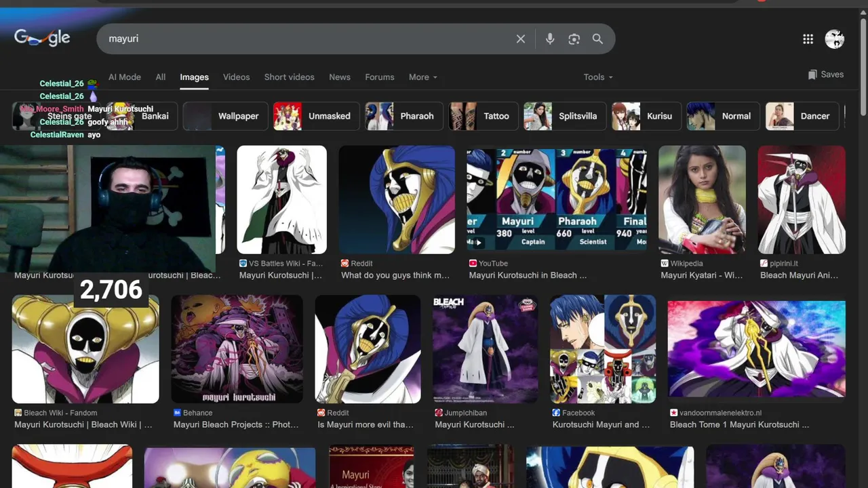
Task: Start voice search with microphone icon
Action: [550, 39]
